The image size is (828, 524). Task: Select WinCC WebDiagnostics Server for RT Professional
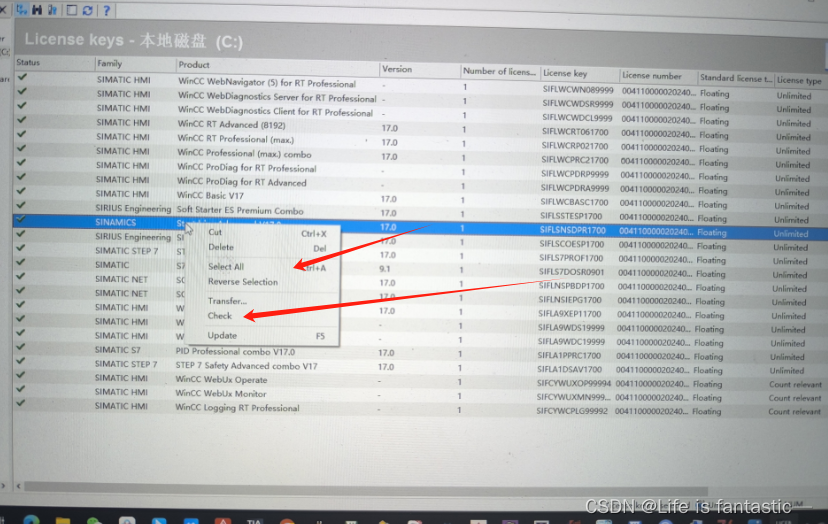(x=277, y=98)
